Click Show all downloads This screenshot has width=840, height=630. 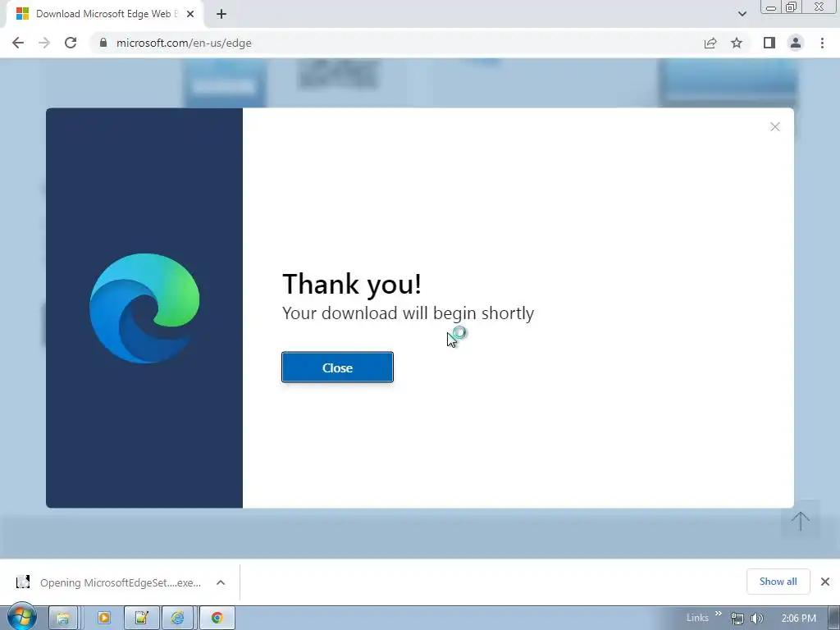pos(778,582)
